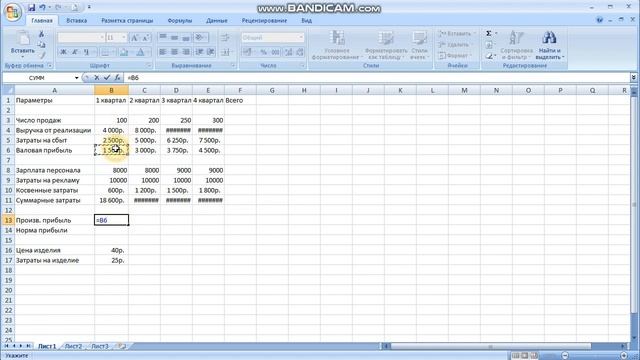
Task: Toggle italic (К) formatting
Action: [x=75, y=52]
